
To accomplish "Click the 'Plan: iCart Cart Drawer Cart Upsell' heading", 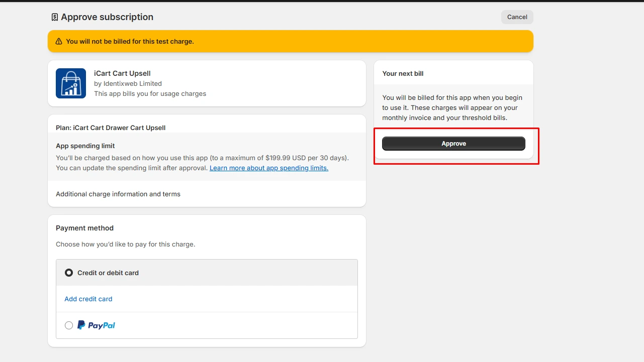I will [111, 128].
